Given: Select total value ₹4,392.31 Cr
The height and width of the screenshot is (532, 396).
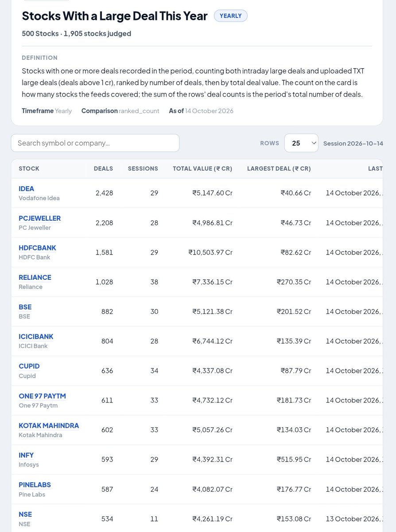Looking at the screenshot, I should [x=212, y=460].
